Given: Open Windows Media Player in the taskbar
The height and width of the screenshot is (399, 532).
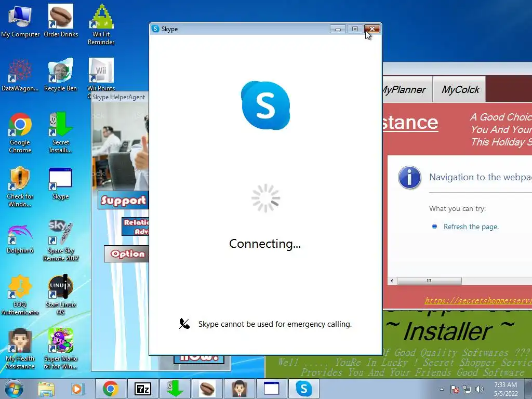Looking at the screenshot, I should [77, 389].
